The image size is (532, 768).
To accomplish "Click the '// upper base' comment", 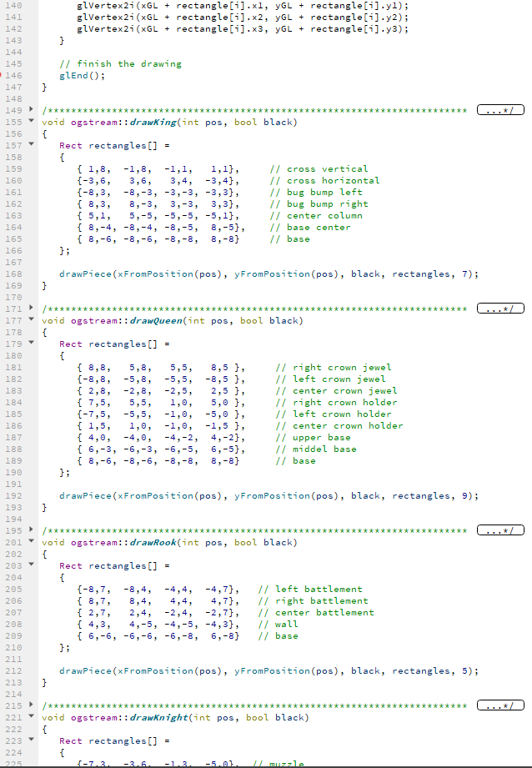I will click(x=313, y=438).
